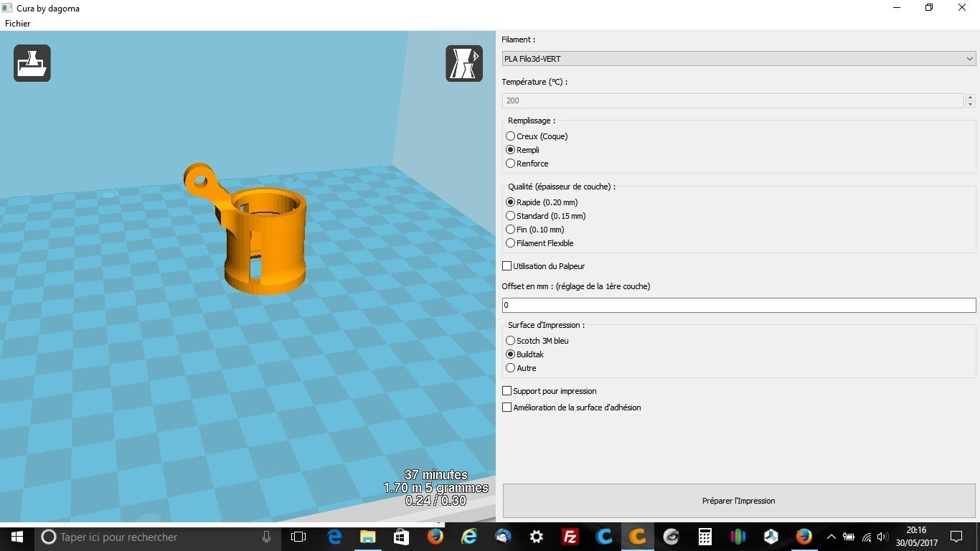Launch FileZilla from the taskbar
This screenshot has width=980, height=551.
[570, 537]
